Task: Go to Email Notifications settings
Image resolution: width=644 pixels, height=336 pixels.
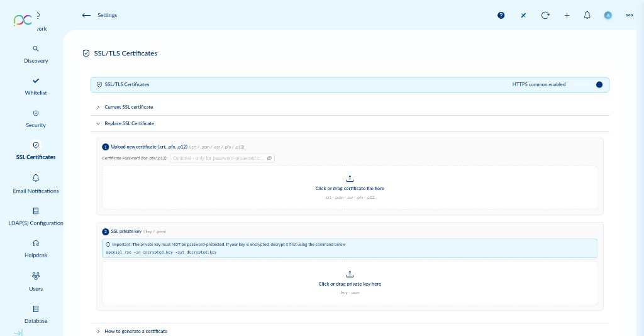Action: click(36, 184)
